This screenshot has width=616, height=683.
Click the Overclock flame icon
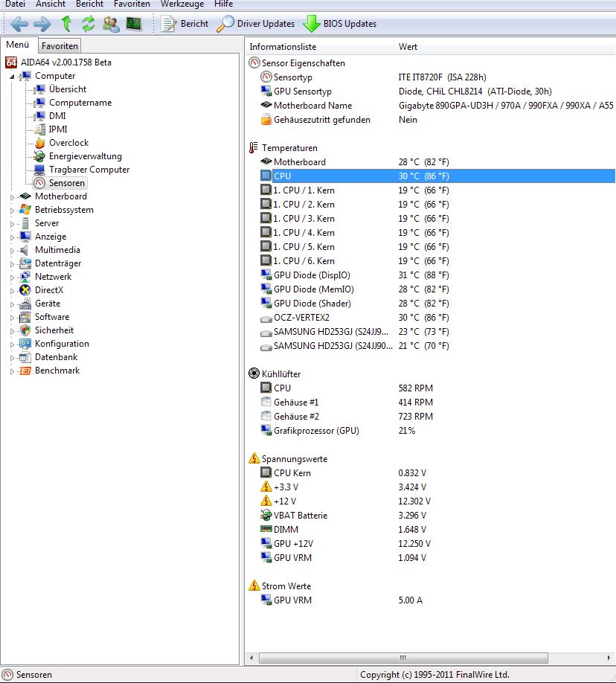(40, 143)
